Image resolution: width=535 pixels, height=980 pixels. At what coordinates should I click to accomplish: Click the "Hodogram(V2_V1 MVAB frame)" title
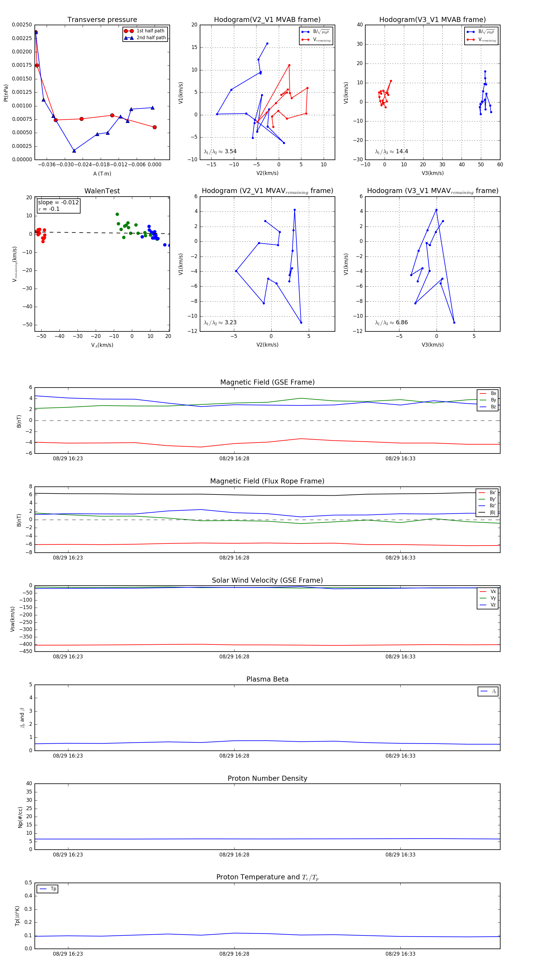tap(267, 20)
